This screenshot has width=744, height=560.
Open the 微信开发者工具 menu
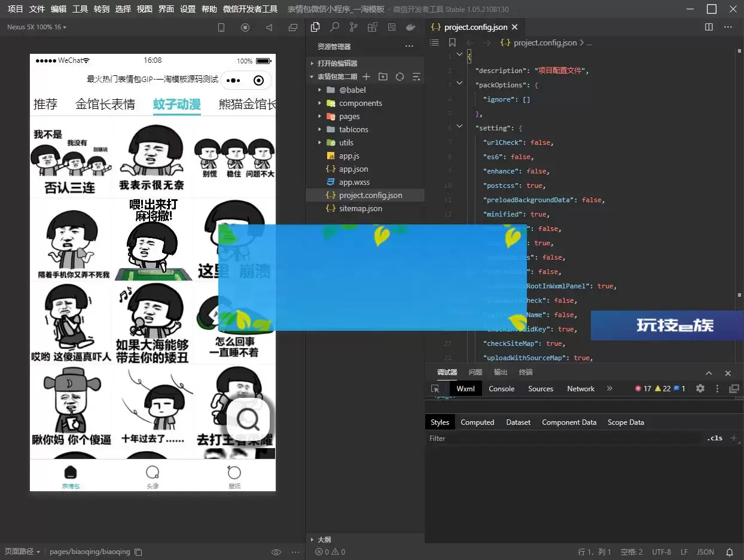click(250, 9)
